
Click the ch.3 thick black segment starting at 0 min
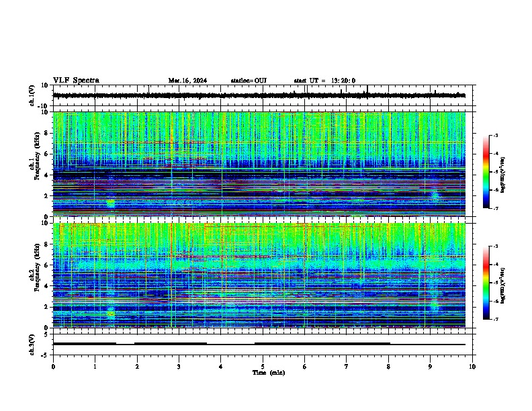pyautogui.click(x=85, y=344)
